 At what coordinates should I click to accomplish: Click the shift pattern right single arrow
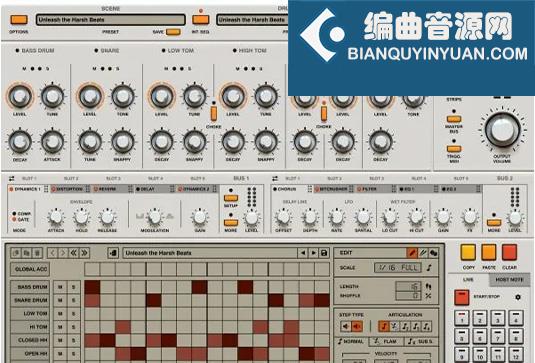point(63,253)
